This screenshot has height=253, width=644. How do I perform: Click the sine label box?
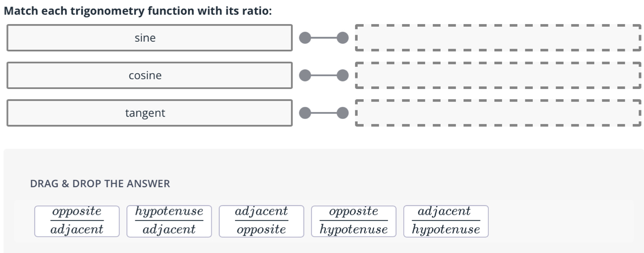[x=149, y=38]
